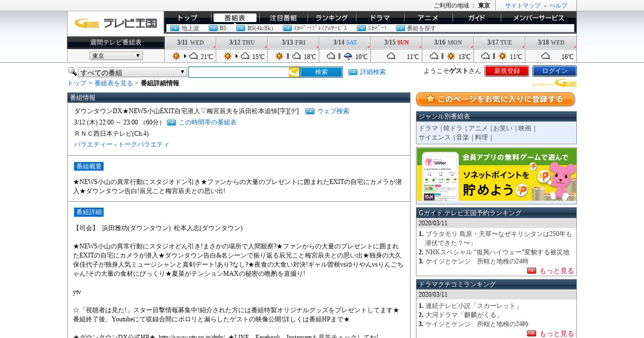Viewport: 644px width, 338px height.
Task: Click the cloud weather icon for 3/18
Action: coord(546,56)
